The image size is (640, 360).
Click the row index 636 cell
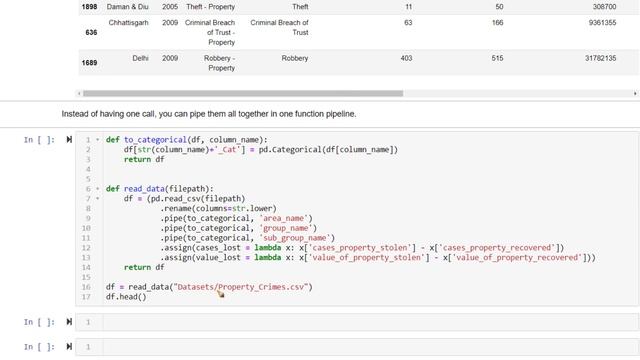click(91, 32)
